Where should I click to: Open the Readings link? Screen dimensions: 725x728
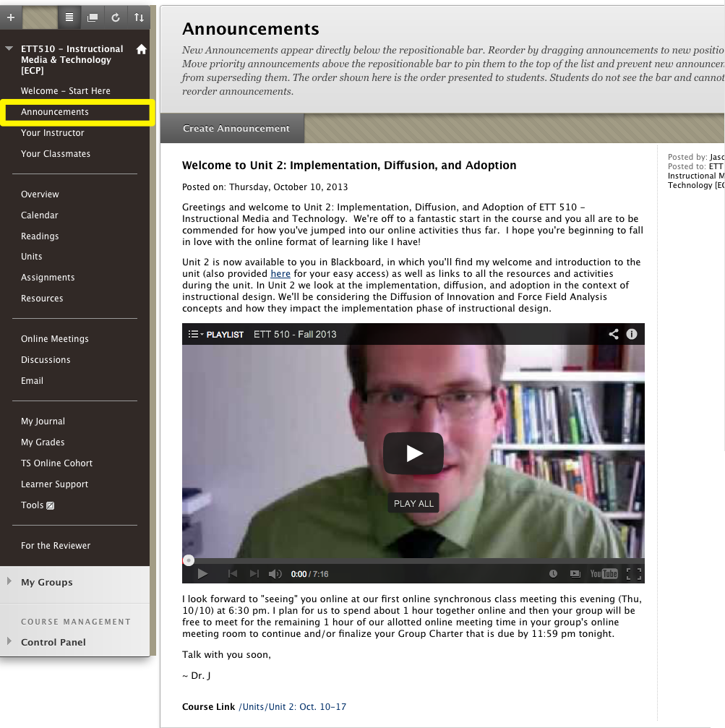coord(40,236)
